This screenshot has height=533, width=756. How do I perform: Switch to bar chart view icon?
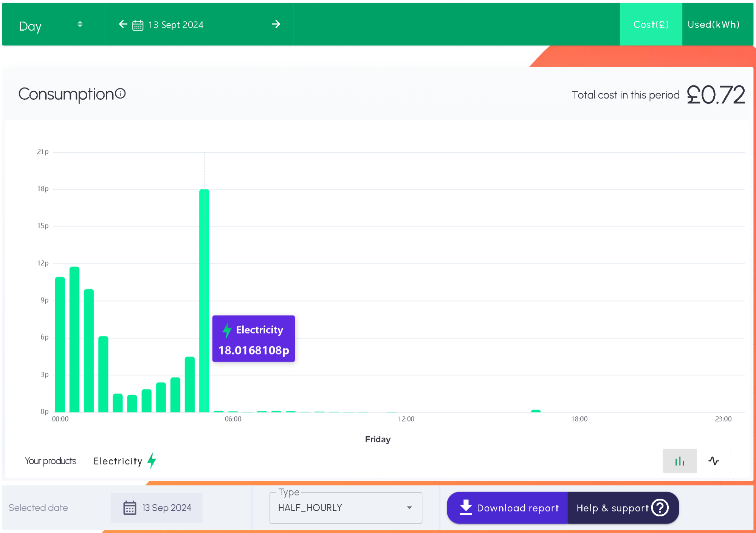680,461
